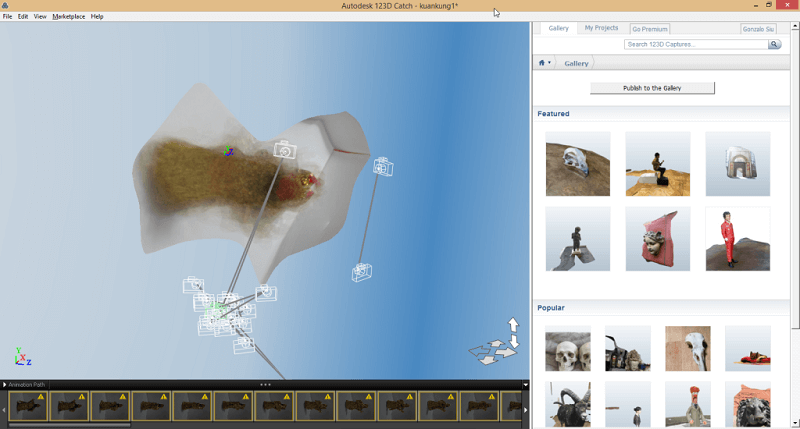The height and width of the screenshot is (429, 800).
Task: Open the featured man in red suit capture
Action: click(x=738, y=239)
